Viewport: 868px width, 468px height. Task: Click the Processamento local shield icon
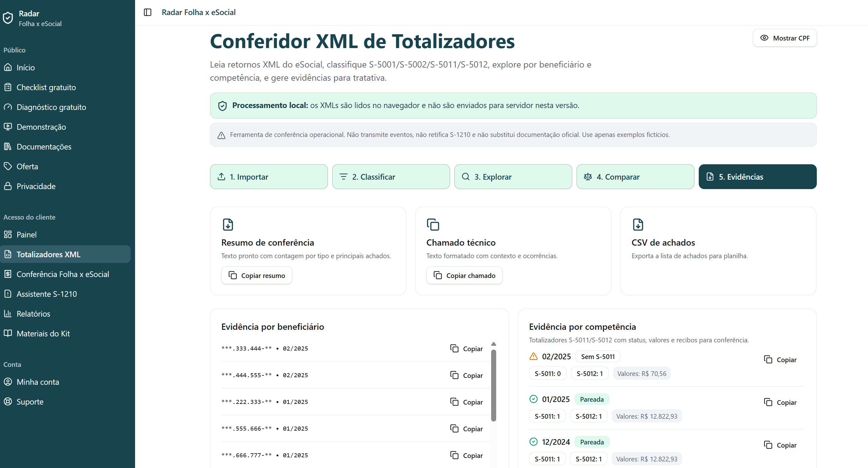point(222,106)
